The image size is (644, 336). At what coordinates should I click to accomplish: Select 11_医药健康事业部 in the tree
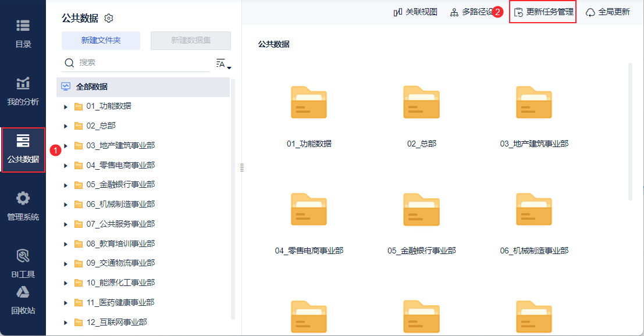(x=121, y=302)
